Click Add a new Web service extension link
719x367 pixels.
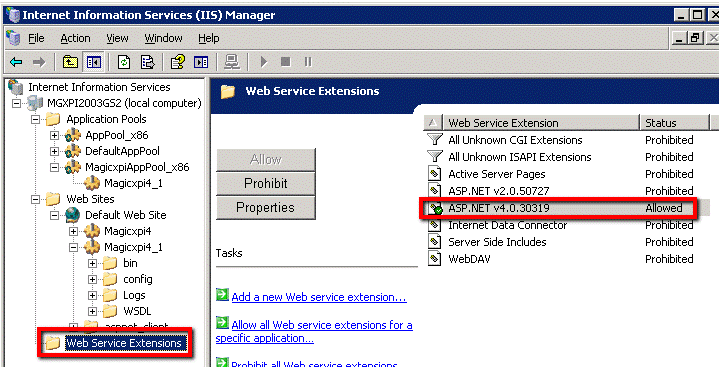tap(319, 297)
